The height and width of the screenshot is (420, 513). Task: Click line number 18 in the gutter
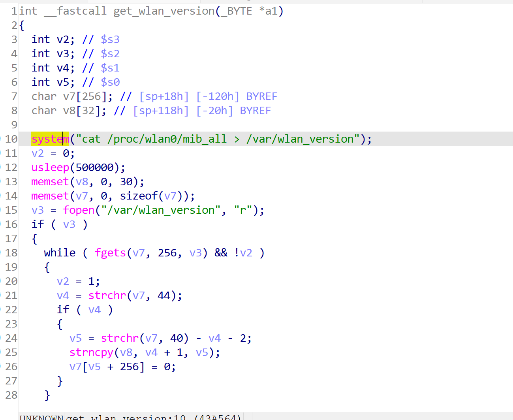(11, 253)
